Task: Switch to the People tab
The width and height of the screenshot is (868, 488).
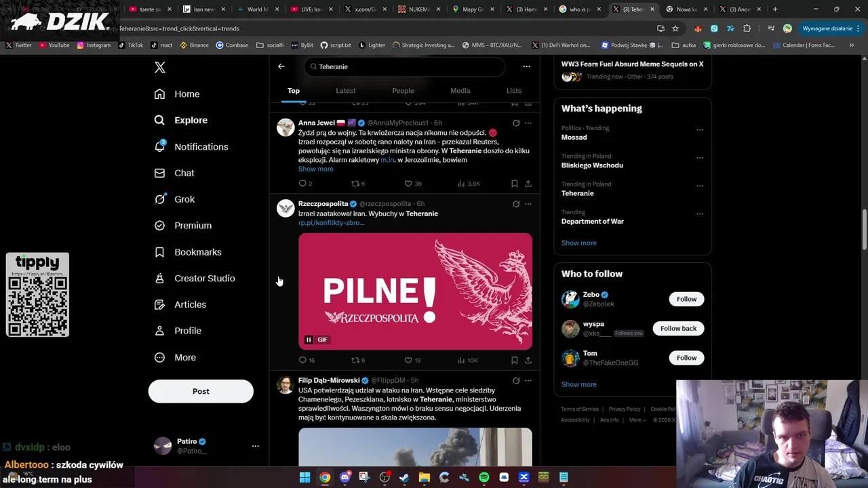Action: click(403, 91)
